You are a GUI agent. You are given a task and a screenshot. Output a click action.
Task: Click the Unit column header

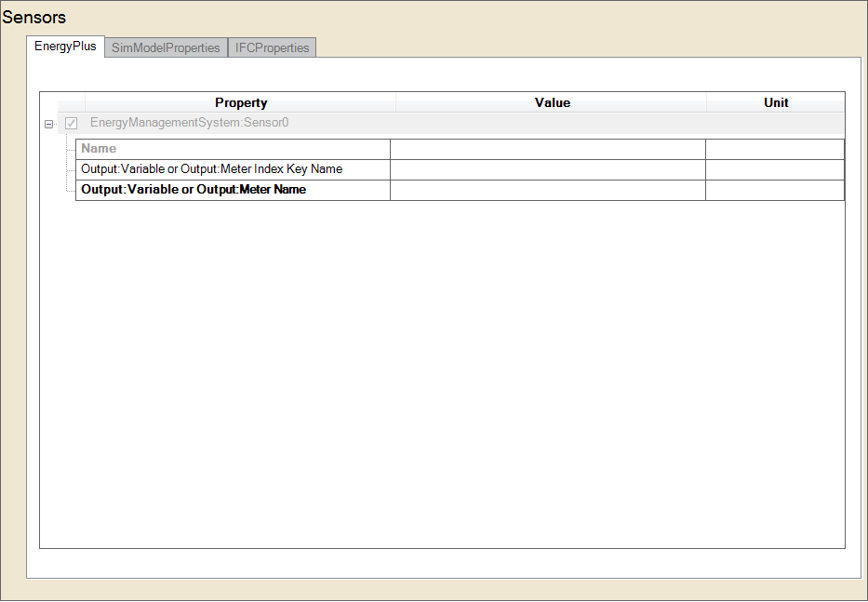776,102
